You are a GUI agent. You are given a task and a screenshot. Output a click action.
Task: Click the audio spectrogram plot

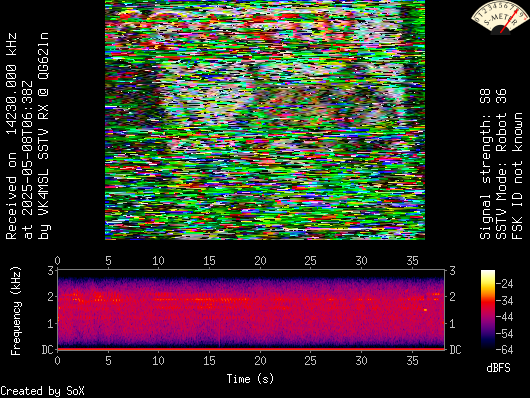(x=251, y=309)
